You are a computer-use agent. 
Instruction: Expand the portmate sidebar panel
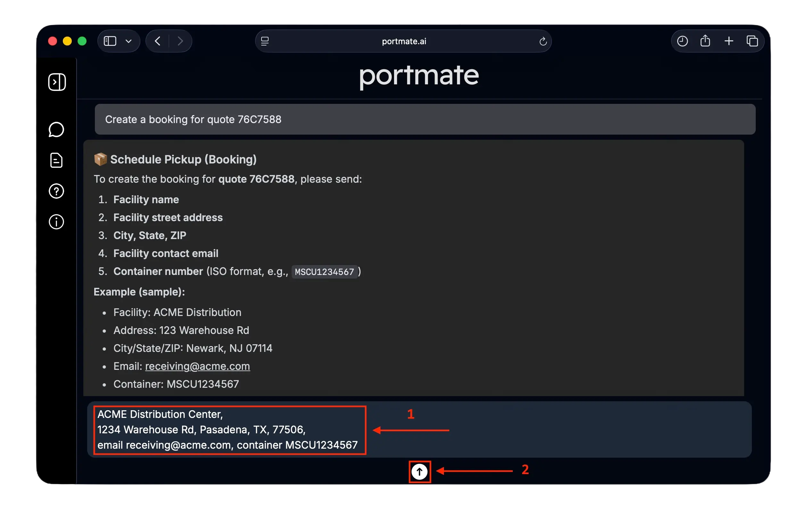(x=57, y=82)
